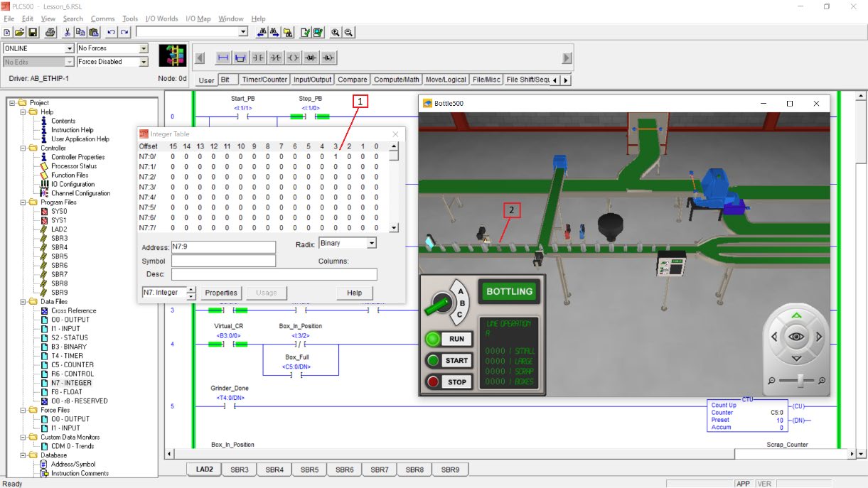Click the Find Next binoculars icon
This screenshot has width=868, height=488.
(x=274, y=32)
